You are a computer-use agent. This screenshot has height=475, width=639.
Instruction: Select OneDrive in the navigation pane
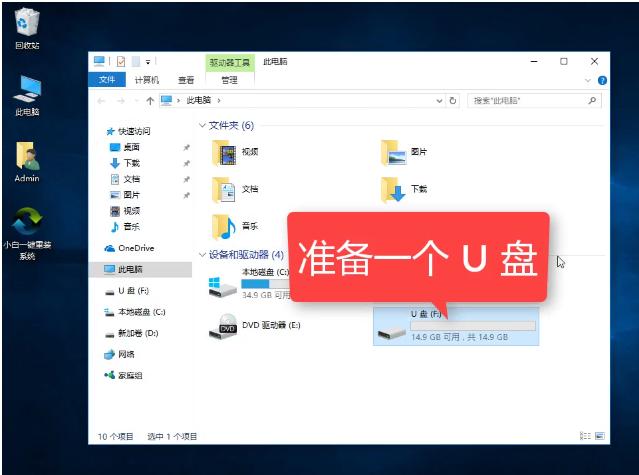135,248
